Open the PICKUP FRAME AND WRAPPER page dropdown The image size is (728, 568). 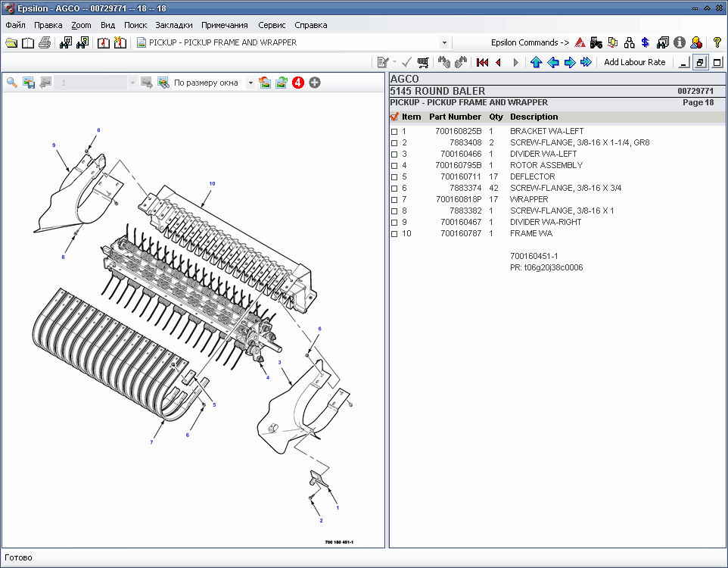pyautogui.click(x=444, y=43)
